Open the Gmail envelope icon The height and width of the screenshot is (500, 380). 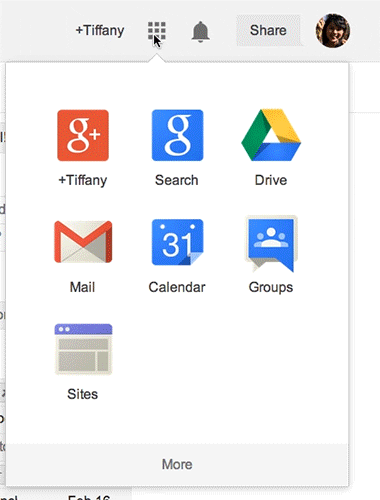pyautogui.click(x=83, y=242)
